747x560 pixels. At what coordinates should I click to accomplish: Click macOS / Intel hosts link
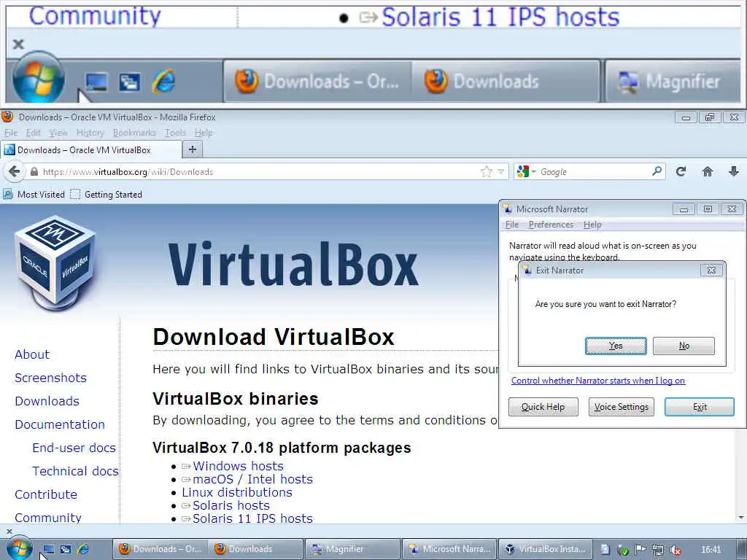tap(252, 479)
